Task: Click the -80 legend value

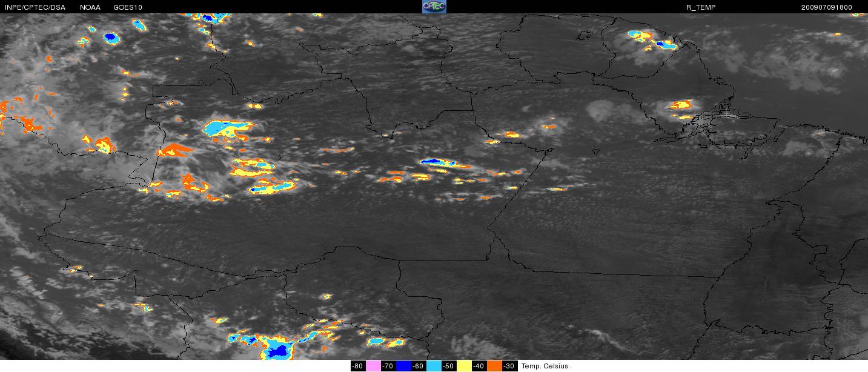Action: coord(358,366)
